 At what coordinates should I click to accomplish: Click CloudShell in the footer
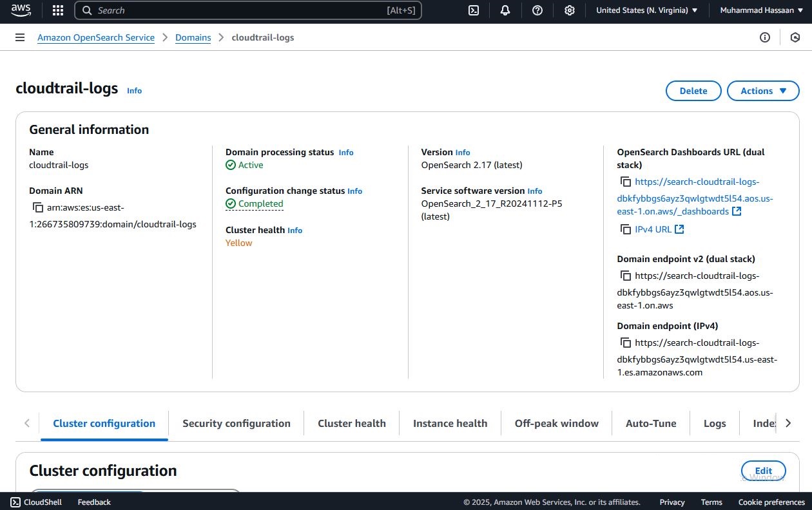(x=35, y=502)
